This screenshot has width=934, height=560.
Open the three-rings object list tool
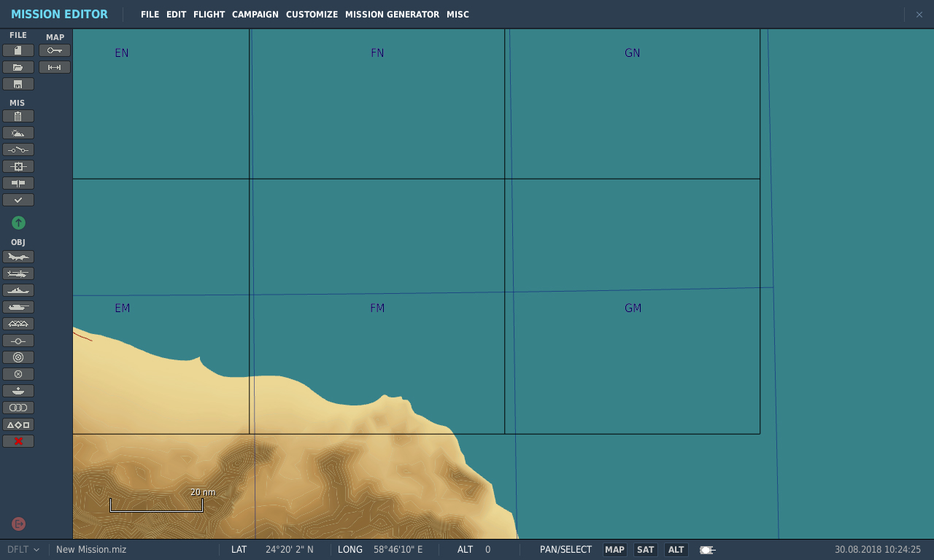click(18, 408)
